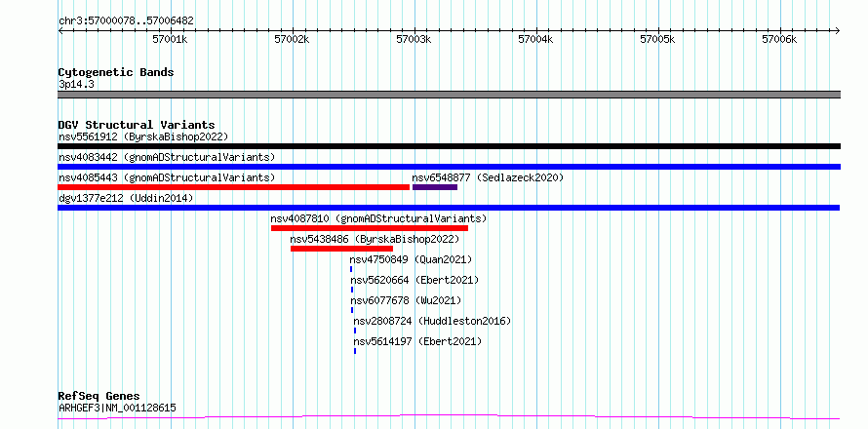Image resolution: width=868 pixels, height=429 pixels.
Task: Click the dgv1377e212 blue variant bar
Action: [x=449, y=208]
